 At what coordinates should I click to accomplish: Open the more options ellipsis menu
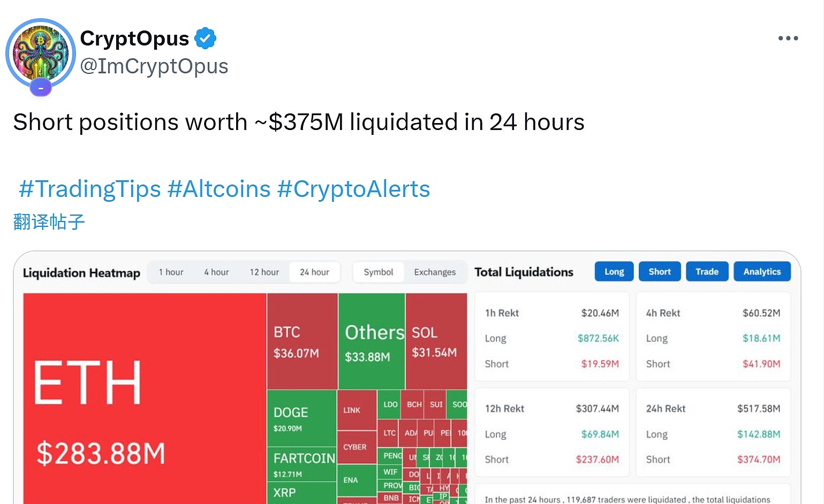click(x=788, y=38)
